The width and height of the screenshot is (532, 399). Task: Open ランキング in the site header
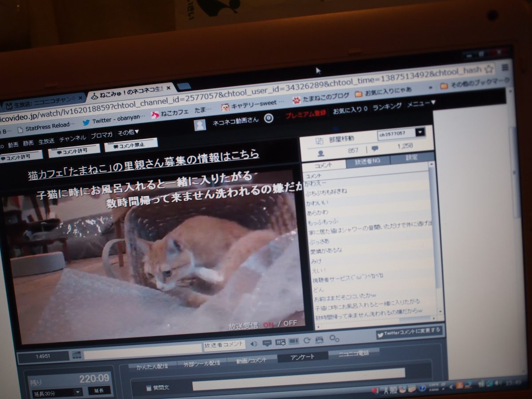pyautogui.click(x=387, y=106)
